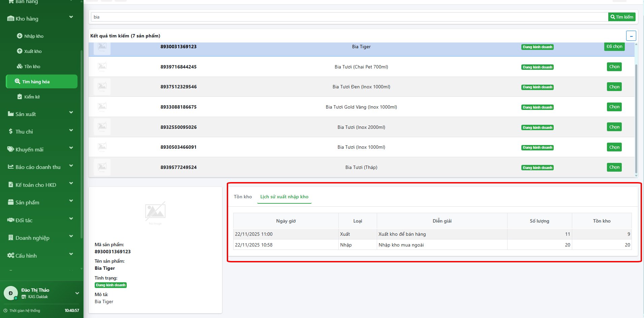Click the search input containing "bia"
Screen dimensions: 644x318
click(349, 17)
